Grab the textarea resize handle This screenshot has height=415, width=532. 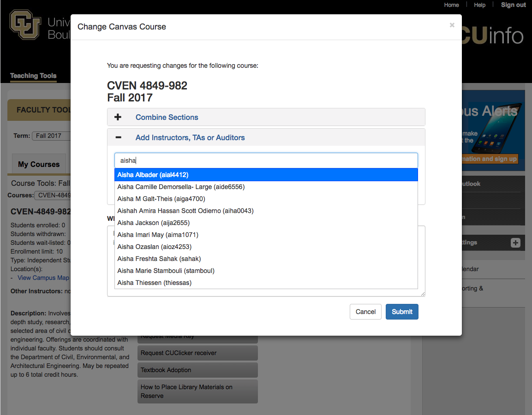tap(422, 294)
